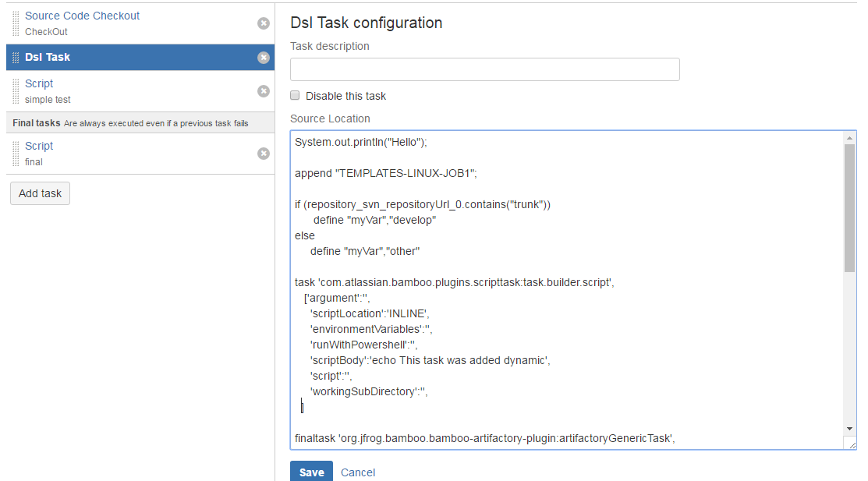Open the final Script task
The image size is (868, 481).
click(x=38, y=146)
